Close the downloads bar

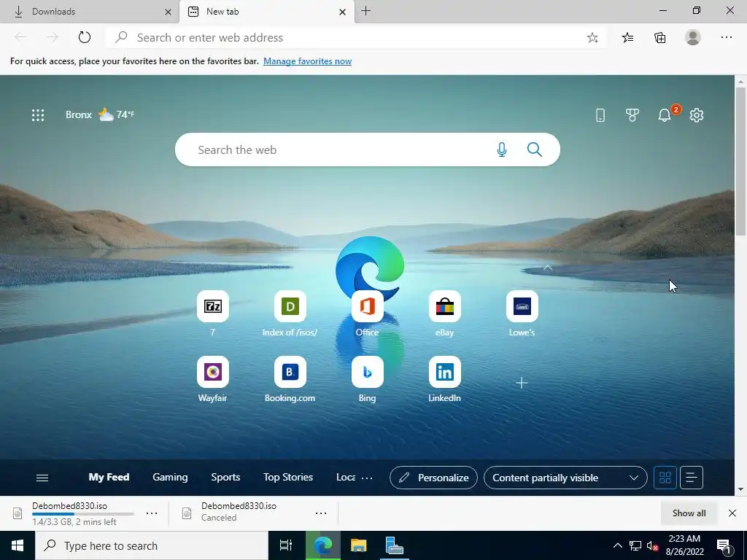732,513
